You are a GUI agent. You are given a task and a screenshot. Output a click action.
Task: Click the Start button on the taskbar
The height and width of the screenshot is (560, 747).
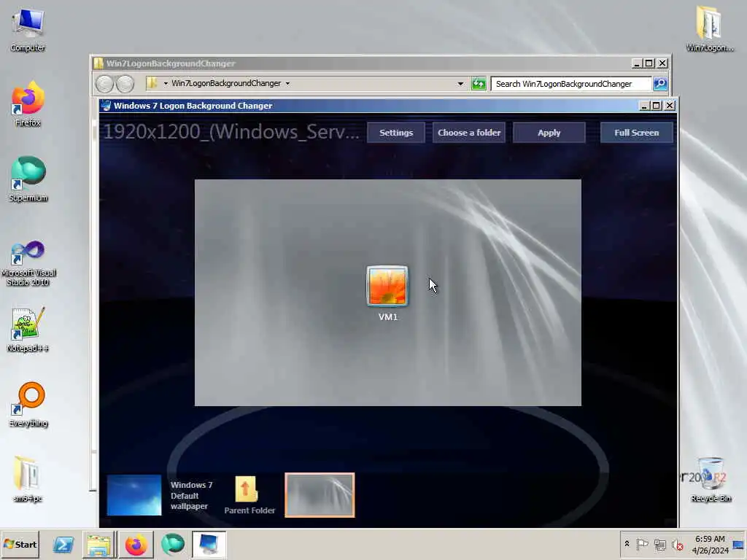click(20, 544)
